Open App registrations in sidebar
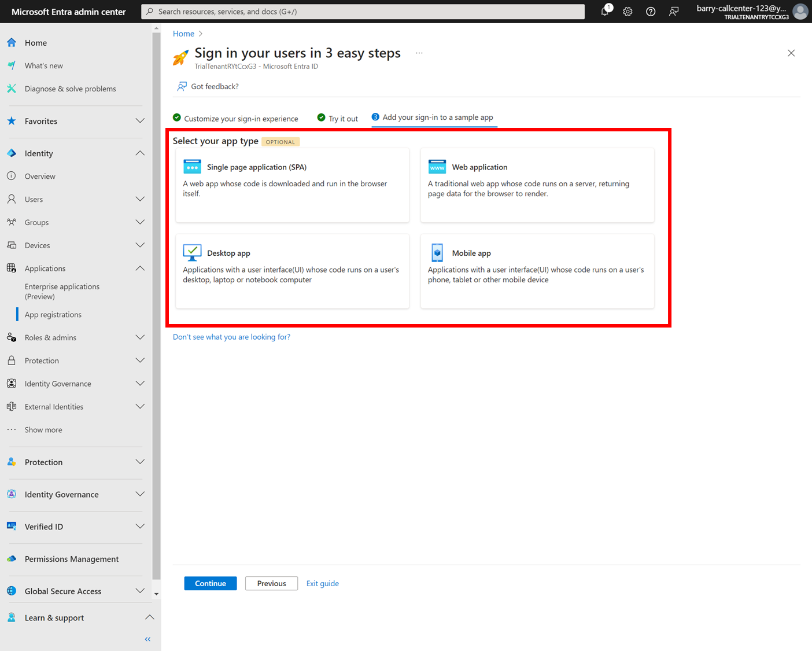Screen dimensions: 812x651 pos(53,314)
